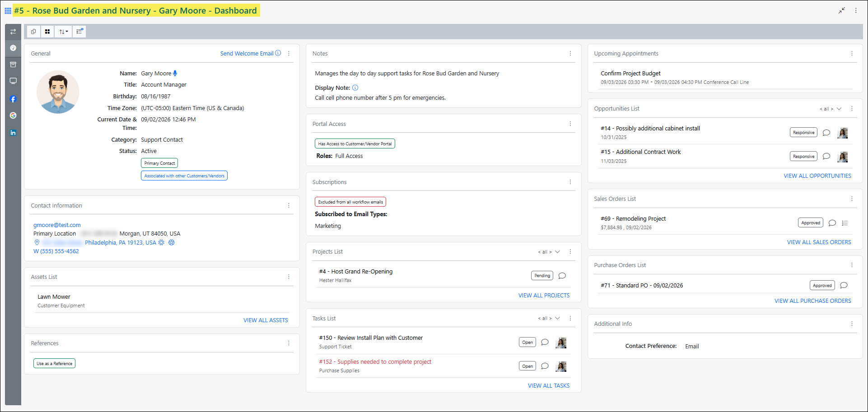Click Gary Moore's profile avatar picture
868x412 pixels.
tap(58, 92)
